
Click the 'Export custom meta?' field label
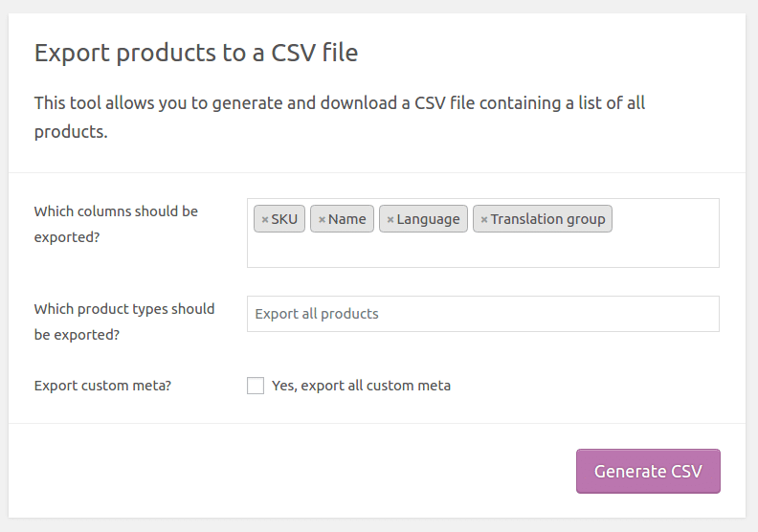point(102,386)
